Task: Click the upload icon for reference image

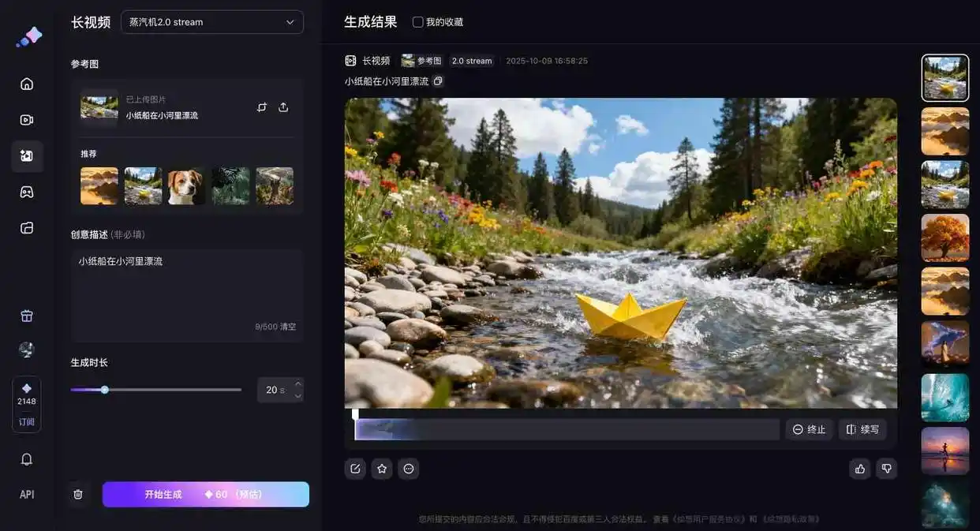Action: (283, 107)
